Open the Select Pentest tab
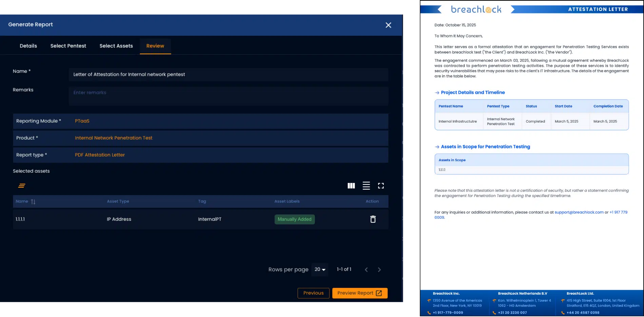The width and height of the screenshot is (644, 317). (68, 46)
